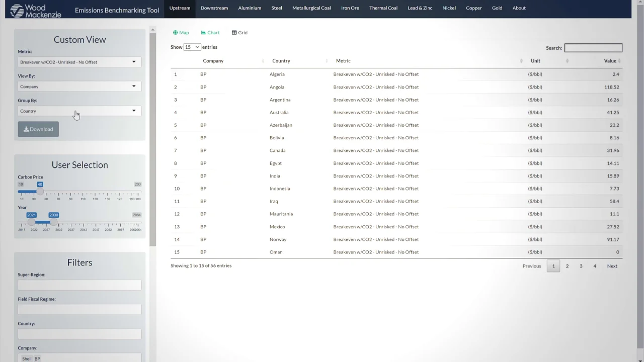Open the Copper tab
The width and height of the screenshot is (644, 362).
474,8
